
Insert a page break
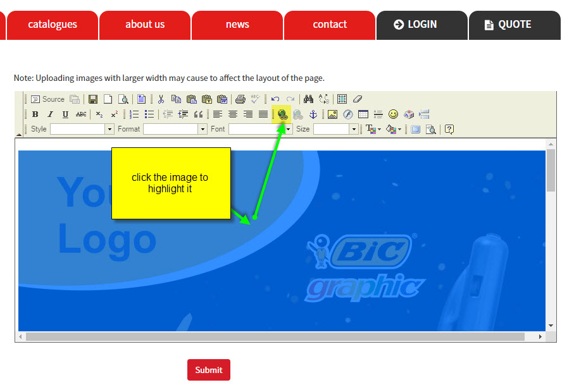pos(424,114)
